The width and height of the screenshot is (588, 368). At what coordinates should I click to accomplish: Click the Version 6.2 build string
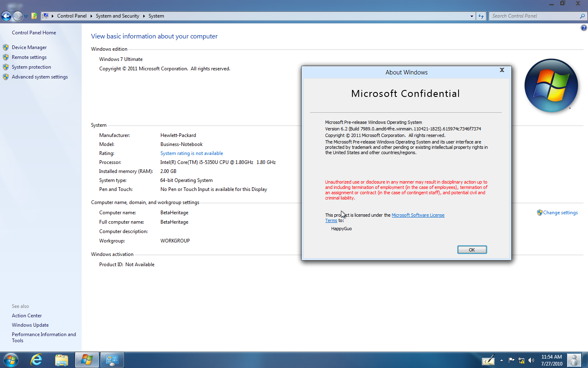click(403, 129)
